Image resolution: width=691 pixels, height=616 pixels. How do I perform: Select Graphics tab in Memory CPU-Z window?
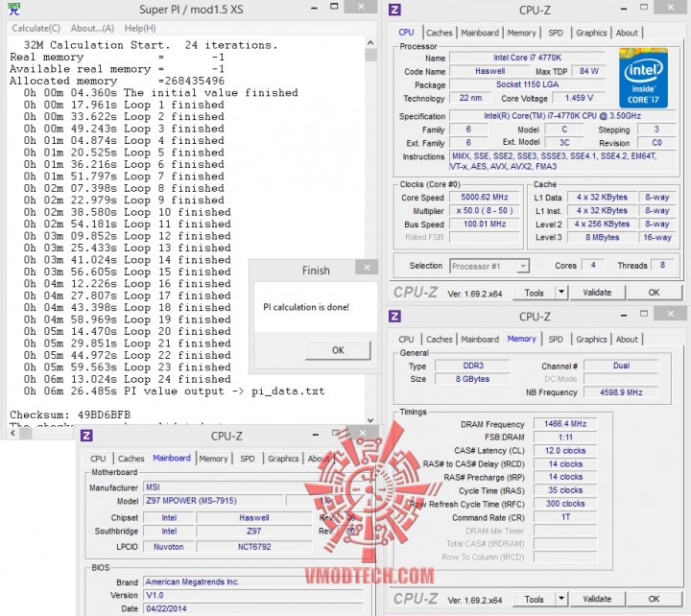(x=591, y=340)
